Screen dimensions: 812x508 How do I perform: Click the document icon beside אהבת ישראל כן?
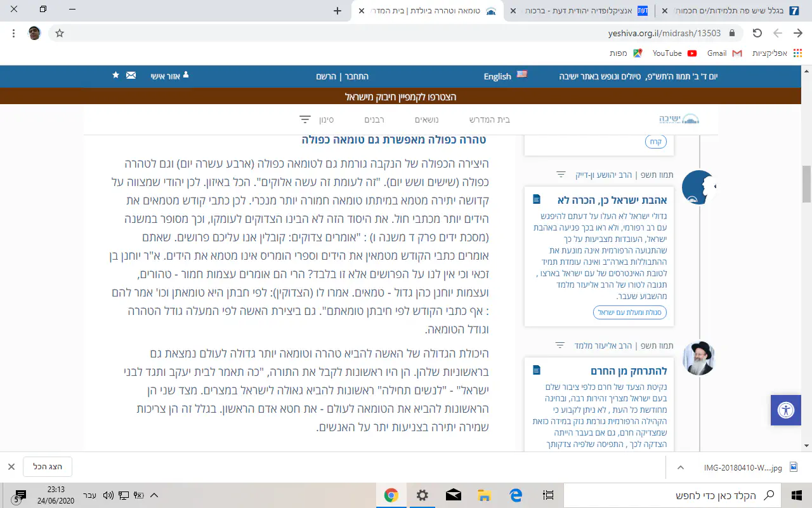click(x=537, y=199)
